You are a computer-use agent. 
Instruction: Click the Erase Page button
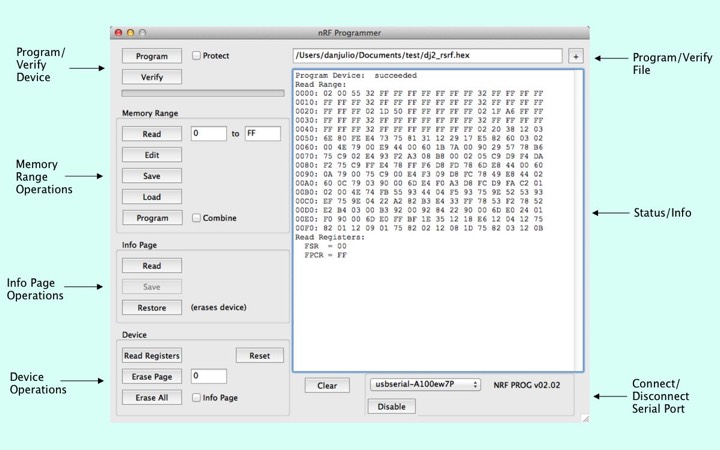152,377
